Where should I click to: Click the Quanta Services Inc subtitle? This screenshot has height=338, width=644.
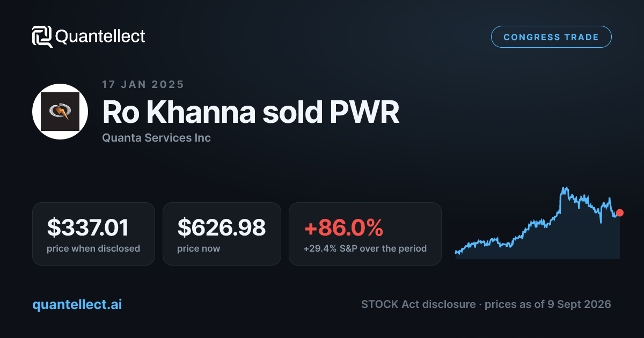tap(156, 138)
